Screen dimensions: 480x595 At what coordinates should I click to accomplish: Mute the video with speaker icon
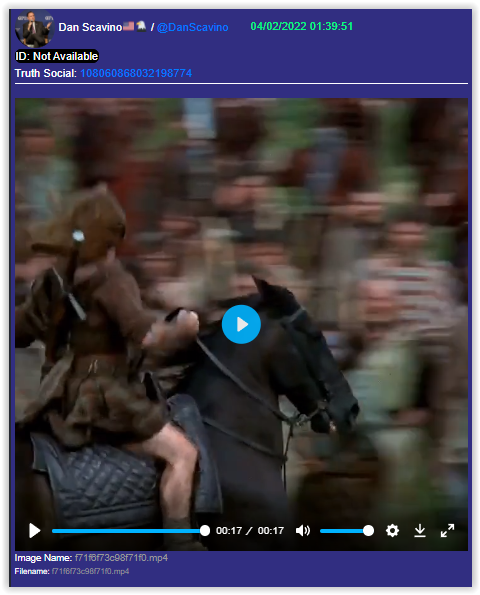pyautogui.click(x=303, y=530)
